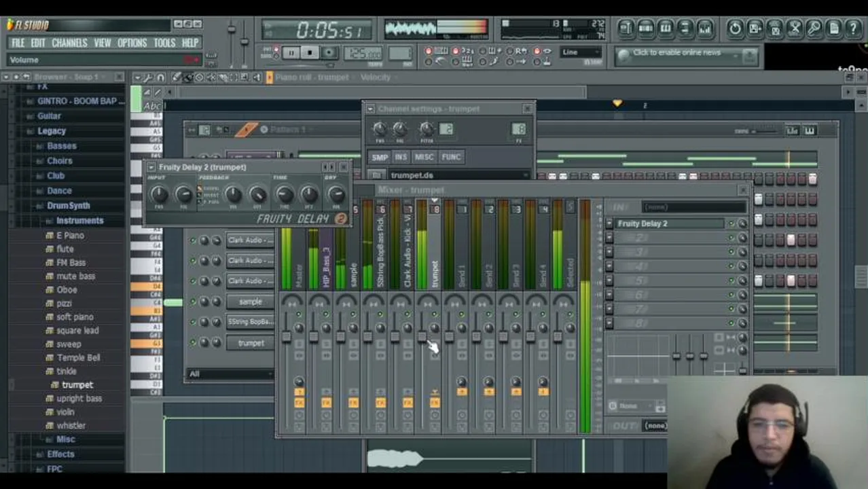Select the 5String BopBass channel button
Screen dimensions: 868x489
251,322
